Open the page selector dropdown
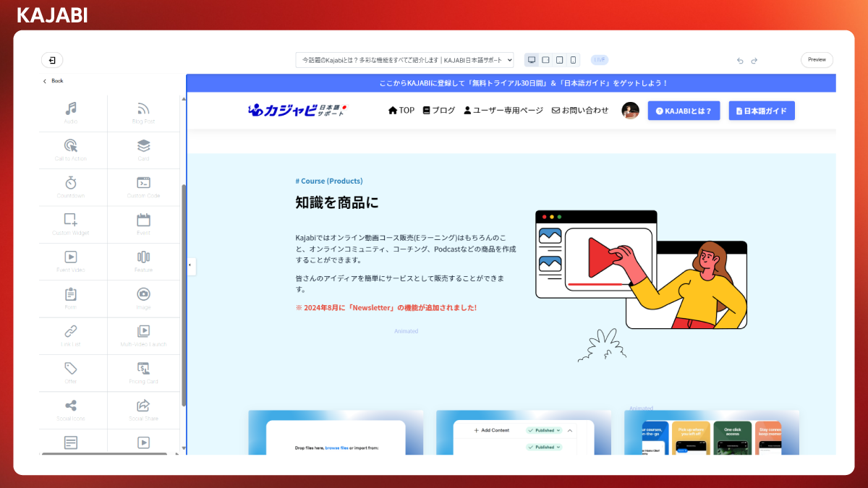The image size is (868, 488). [404, 60]
